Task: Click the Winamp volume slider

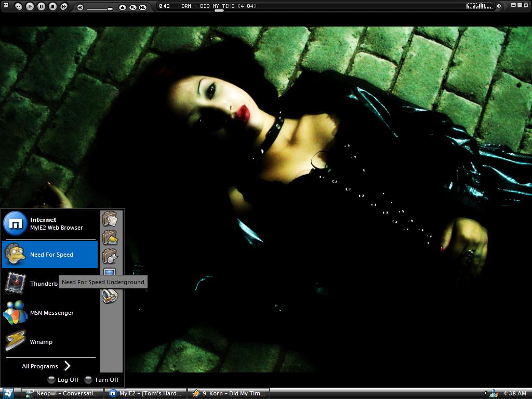Action: pos(100,8)
